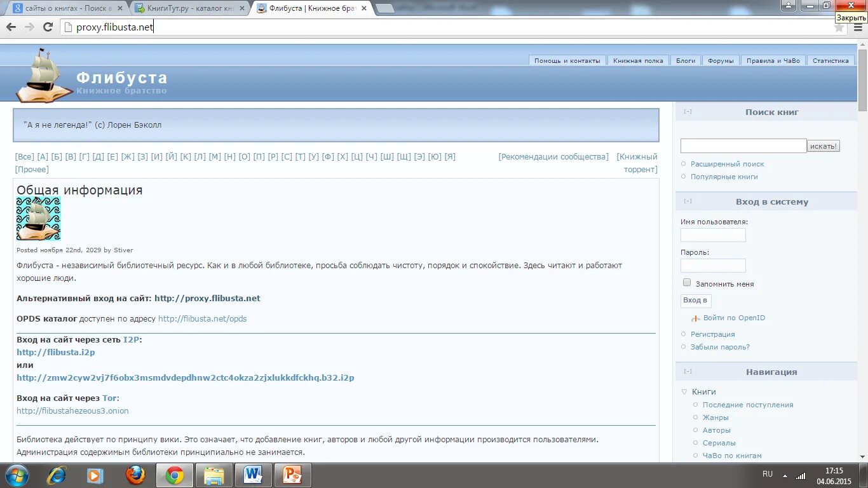Open the Популярные книги link
The height and width of the screenshot is (488, 868).
(724, 177)
